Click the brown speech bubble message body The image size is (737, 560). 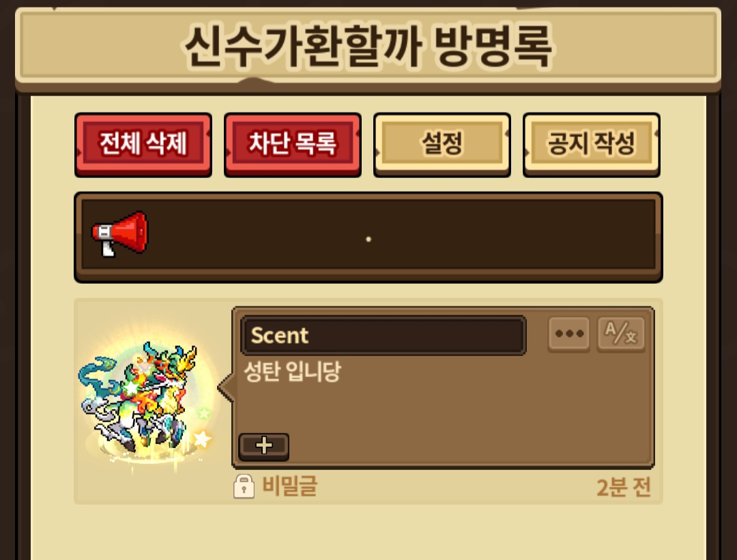point(444,387)
